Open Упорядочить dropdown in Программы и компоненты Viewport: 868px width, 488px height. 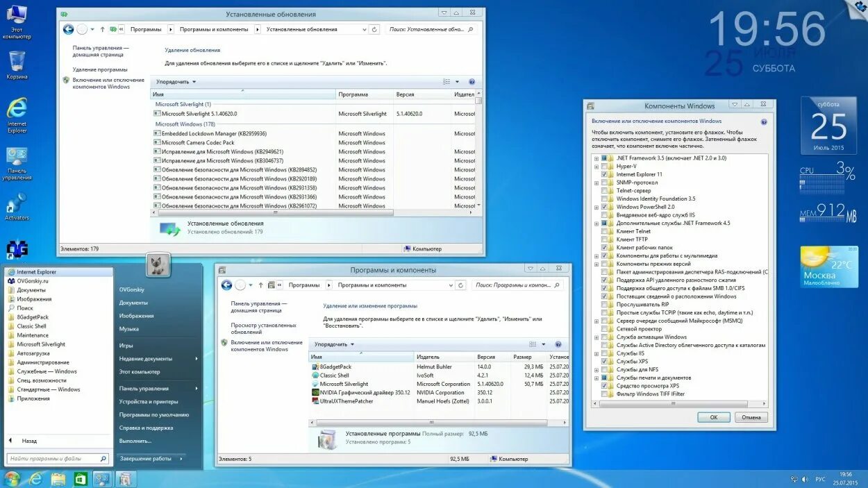pos(335,344)
